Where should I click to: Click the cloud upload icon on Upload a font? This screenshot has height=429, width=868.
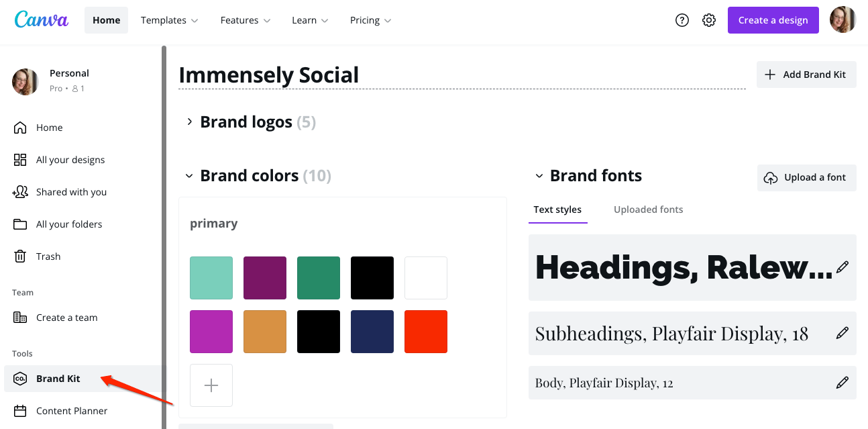[x=771, y=178]
